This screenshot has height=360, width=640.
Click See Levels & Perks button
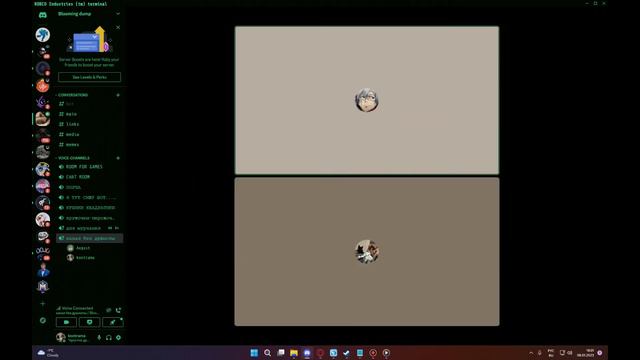tap(89, 77)
